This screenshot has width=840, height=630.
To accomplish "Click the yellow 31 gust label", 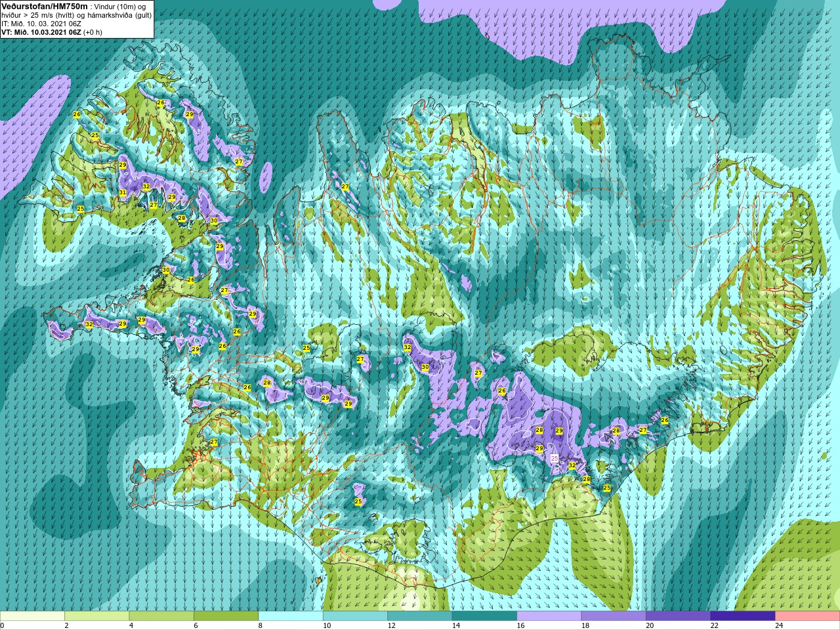I will tap(123, 192).
